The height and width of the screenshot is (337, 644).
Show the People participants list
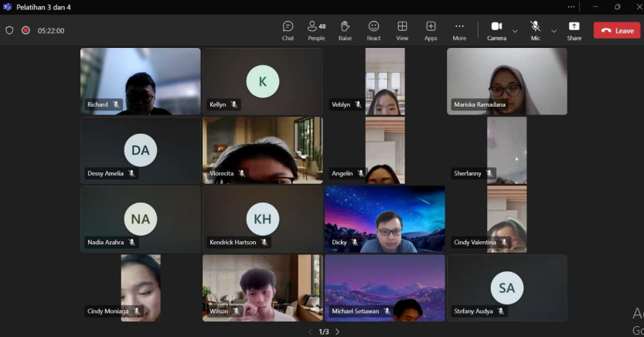coord(316,30)
